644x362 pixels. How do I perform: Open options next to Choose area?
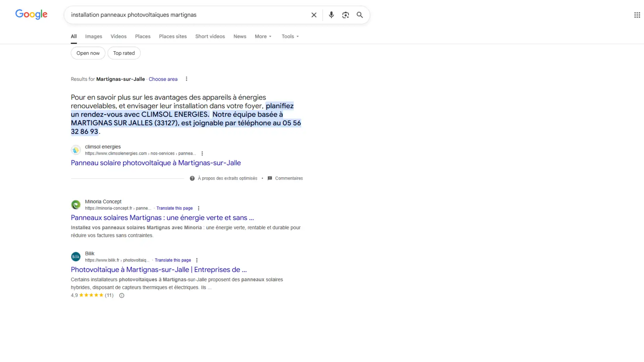(x=186, y=79)
